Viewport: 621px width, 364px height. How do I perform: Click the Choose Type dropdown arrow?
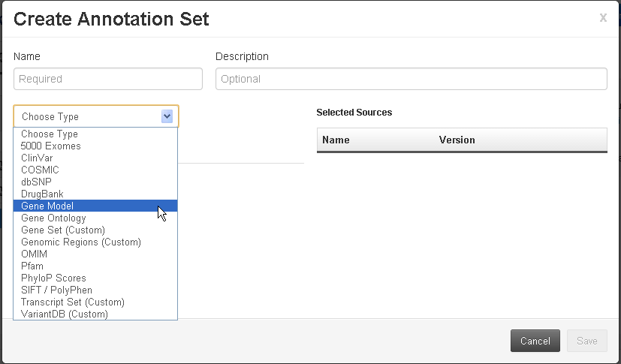pos(167,116)
